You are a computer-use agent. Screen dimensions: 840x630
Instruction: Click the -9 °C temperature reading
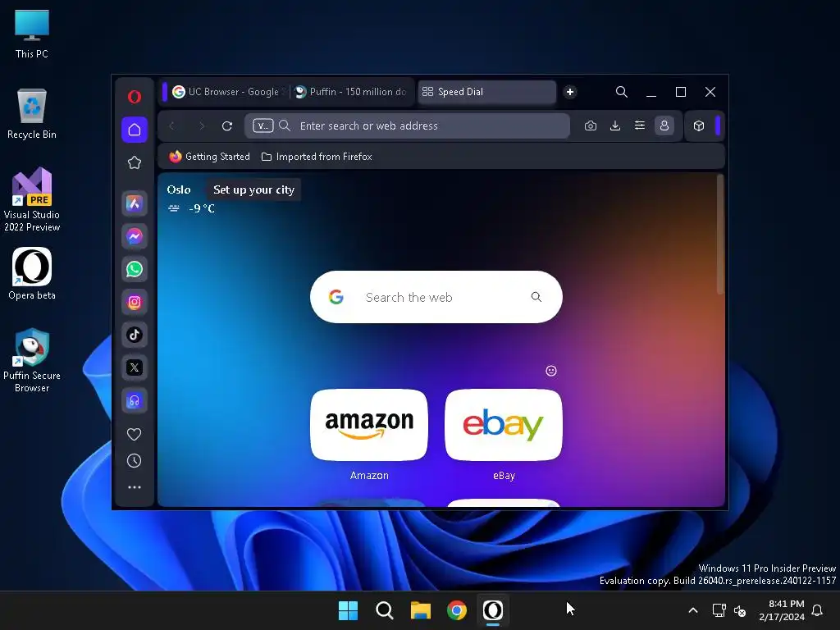tap(202, 208)
